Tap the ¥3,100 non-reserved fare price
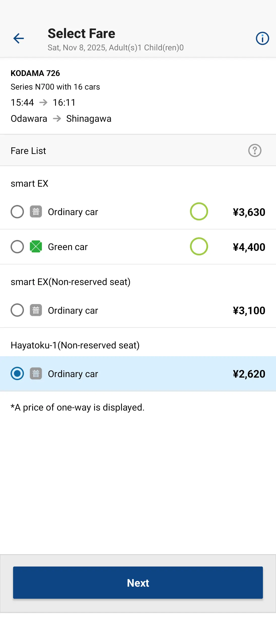276x644 pixels. 249,310
